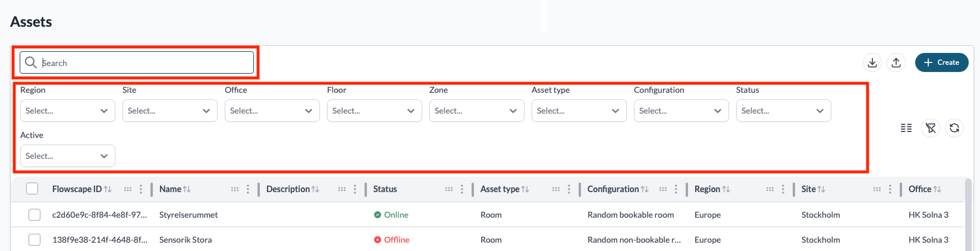
Task: Sort by Flowscape ID column arrows
Action: pyautogui.click(x=108, y=189)
